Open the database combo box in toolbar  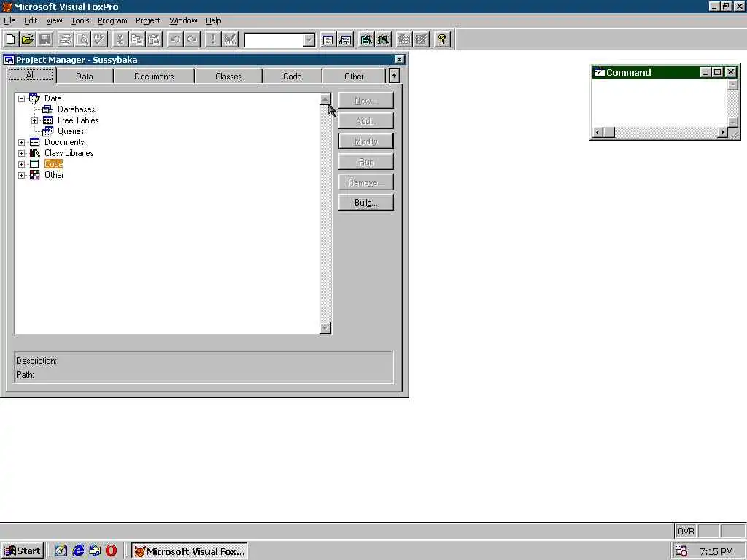pos(309,39)
